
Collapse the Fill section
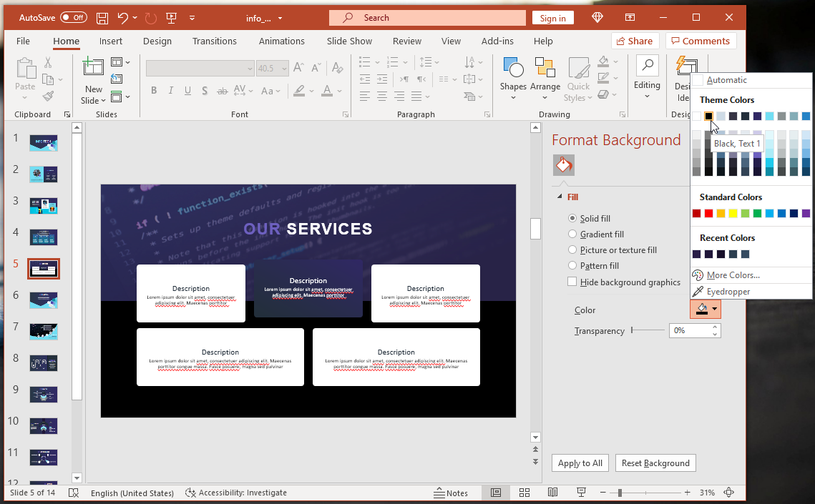tap(560, 197)
